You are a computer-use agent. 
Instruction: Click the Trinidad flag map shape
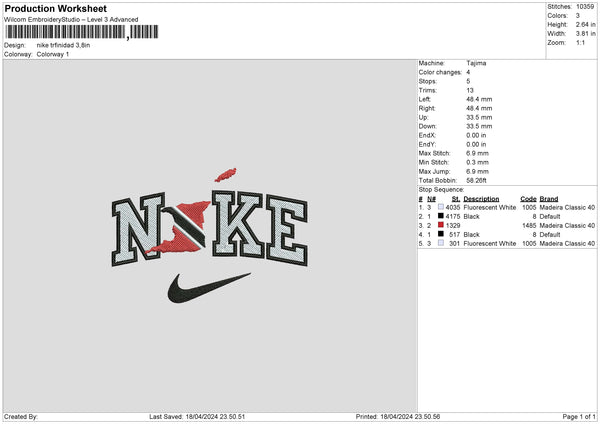click(x=180, y=227)
